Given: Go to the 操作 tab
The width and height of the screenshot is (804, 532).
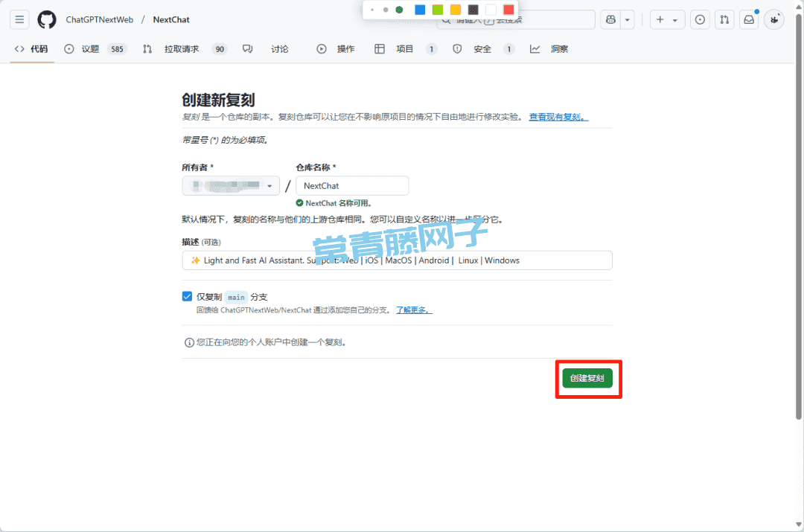Looking at the screenshot, I should (x=336, y=49).
